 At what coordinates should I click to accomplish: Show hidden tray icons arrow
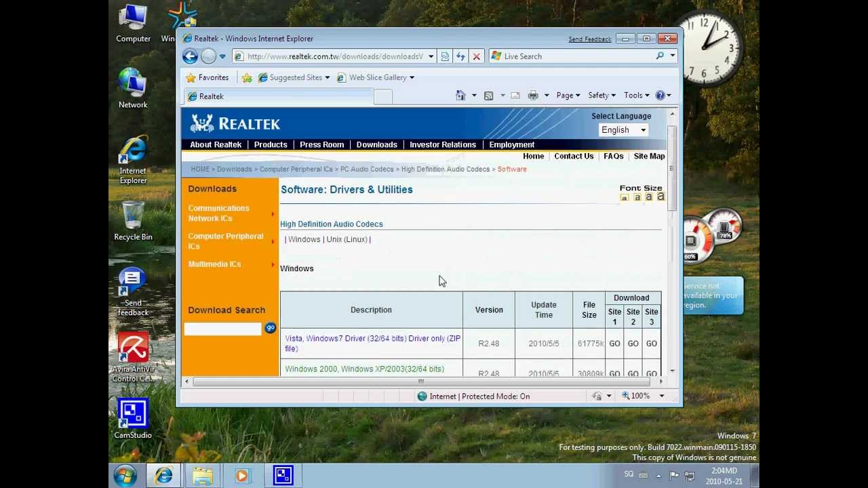pyautogui.click(x=658, y=476)
